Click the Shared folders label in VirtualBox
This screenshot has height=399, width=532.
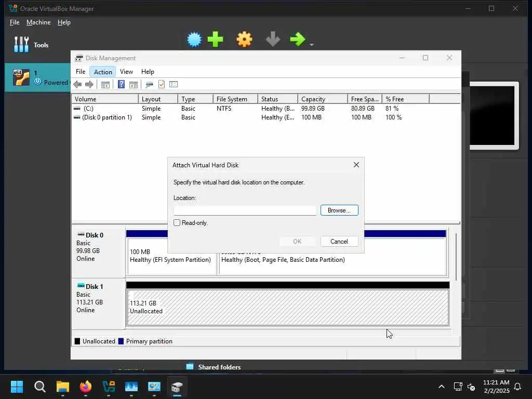click(x=219, y=367)
